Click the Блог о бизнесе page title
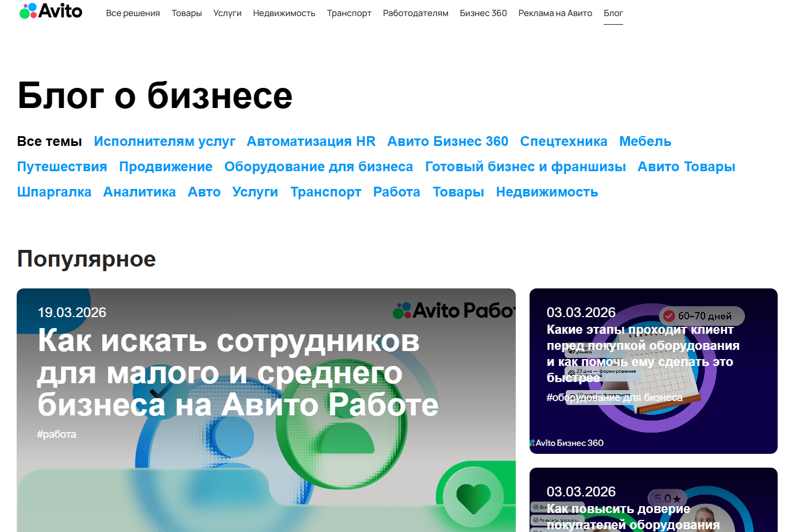The image size is (788, 532). pyautogui.click(x=155, y=95)
